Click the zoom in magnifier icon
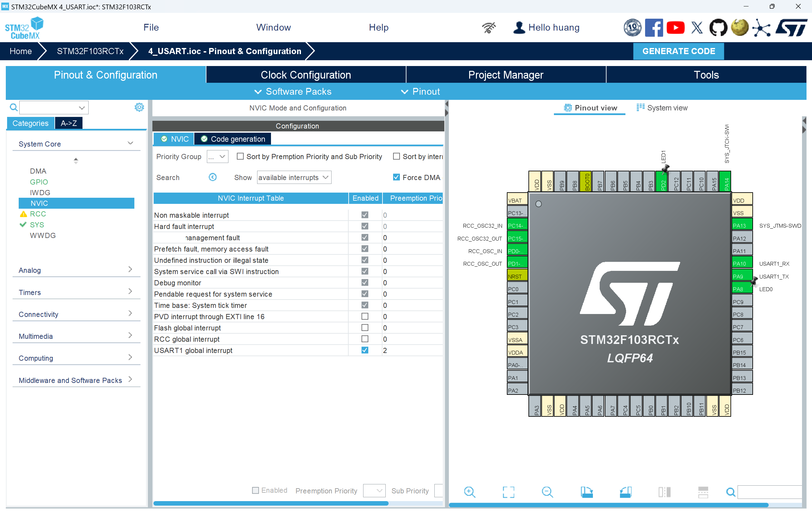Image resolution: width=812 pixels, height=514 pixels. point(469,492)
